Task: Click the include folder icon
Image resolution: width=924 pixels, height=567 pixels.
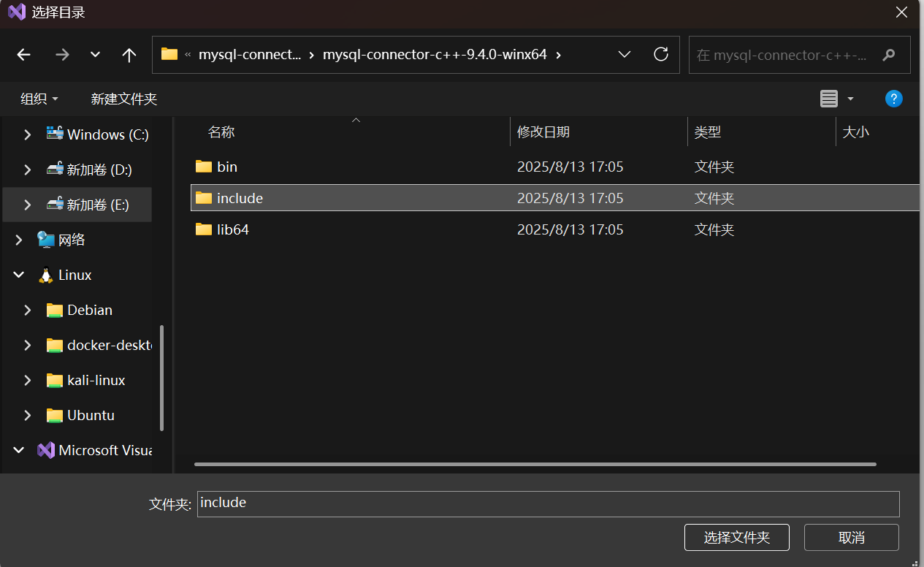Action: coord(204,198)
